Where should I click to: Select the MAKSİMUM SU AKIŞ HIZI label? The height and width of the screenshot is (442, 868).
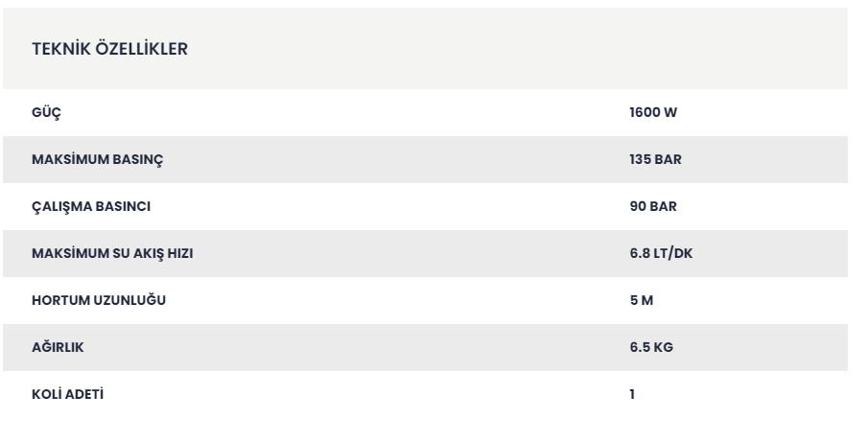click(x=112, y=254)
